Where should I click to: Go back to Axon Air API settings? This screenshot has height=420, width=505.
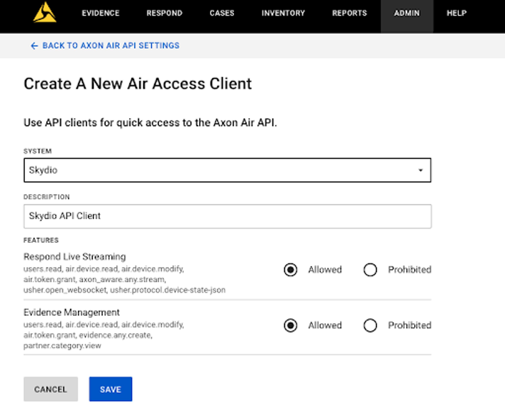click(x=111, y=46)
